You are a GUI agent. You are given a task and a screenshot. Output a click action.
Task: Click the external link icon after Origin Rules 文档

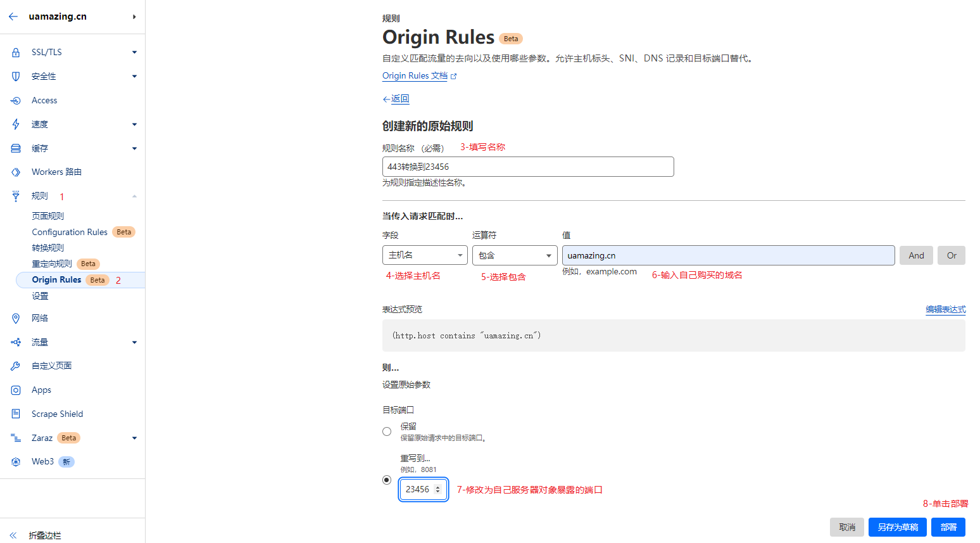[x=453, y=76]
